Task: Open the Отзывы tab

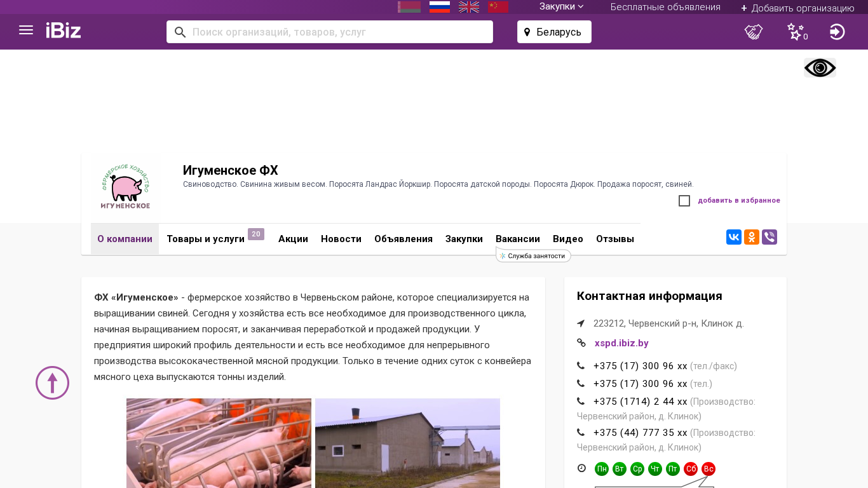Action: tap(615, 239)
